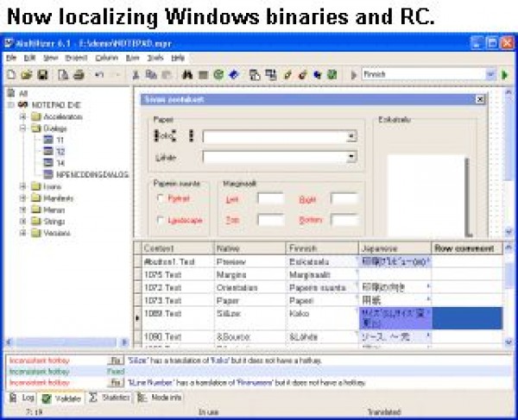Click the Print preview page icon

tap(63, 74)
